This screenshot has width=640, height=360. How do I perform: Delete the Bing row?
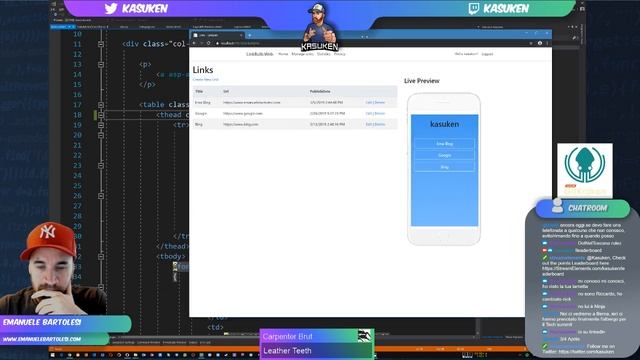380,124
